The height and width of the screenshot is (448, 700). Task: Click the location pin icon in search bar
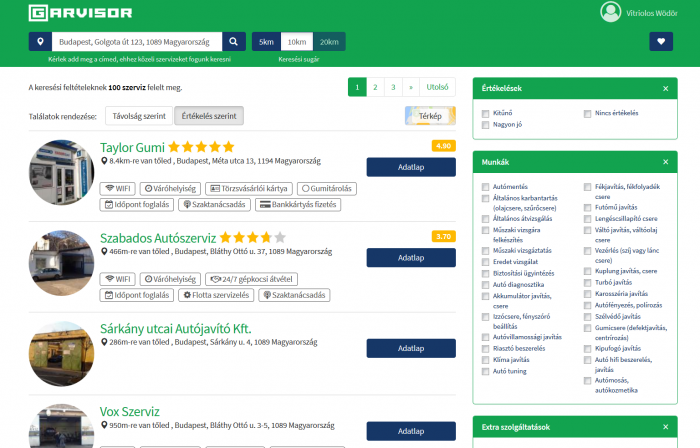click(x=39, y=42)
